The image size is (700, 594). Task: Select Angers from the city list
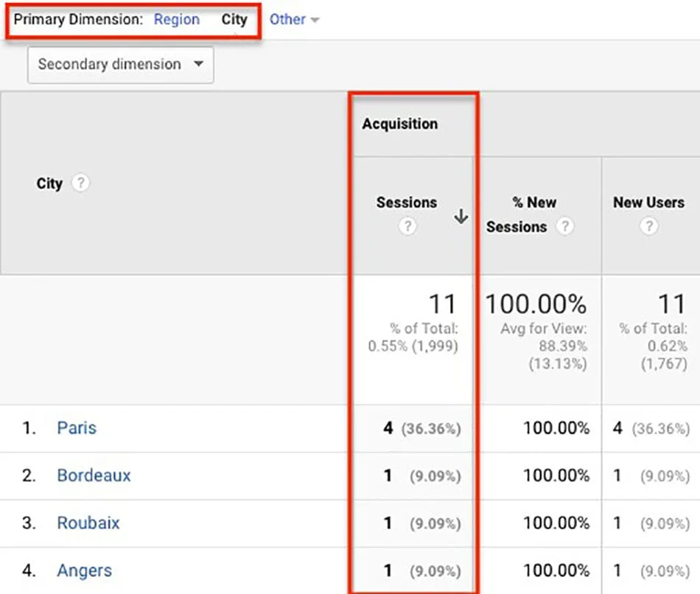click(84, 570)
